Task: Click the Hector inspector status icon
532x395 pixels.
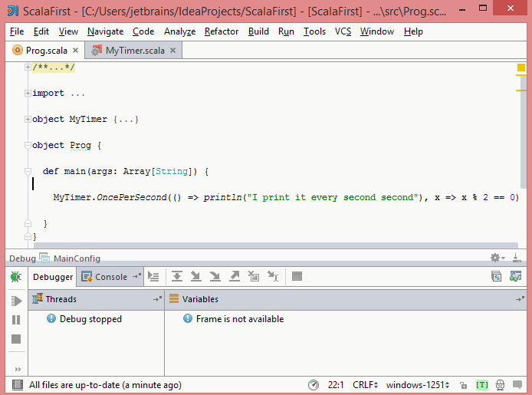Action: pos(500,385)
